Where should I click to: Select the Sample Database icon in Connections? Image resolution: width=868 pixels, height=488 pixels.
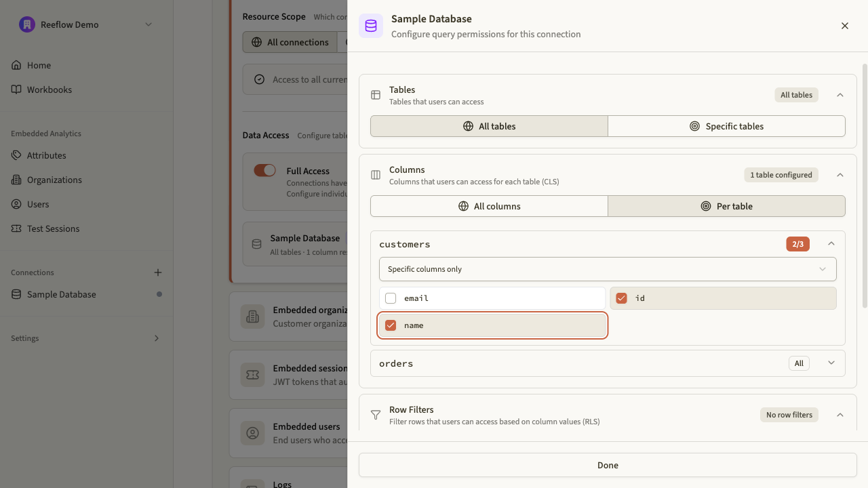[x=16, y=294]
